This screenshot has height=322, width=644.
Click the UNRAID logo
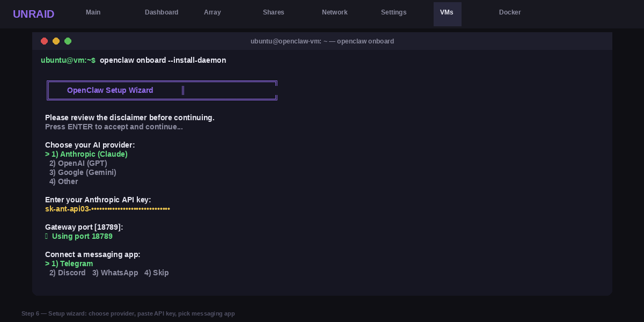[33, 14]
